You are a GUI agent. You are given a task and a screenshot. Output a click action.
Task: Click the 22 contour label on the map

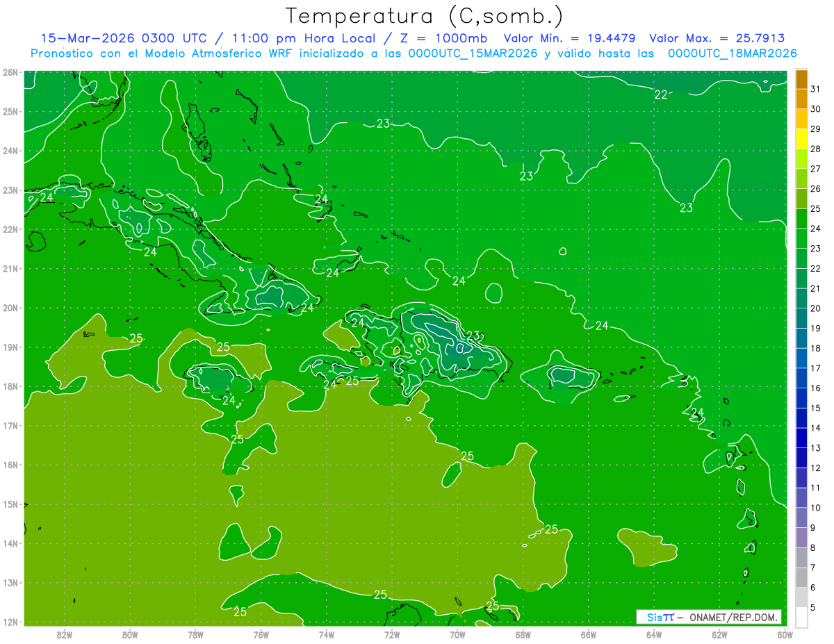click(661, 94)
